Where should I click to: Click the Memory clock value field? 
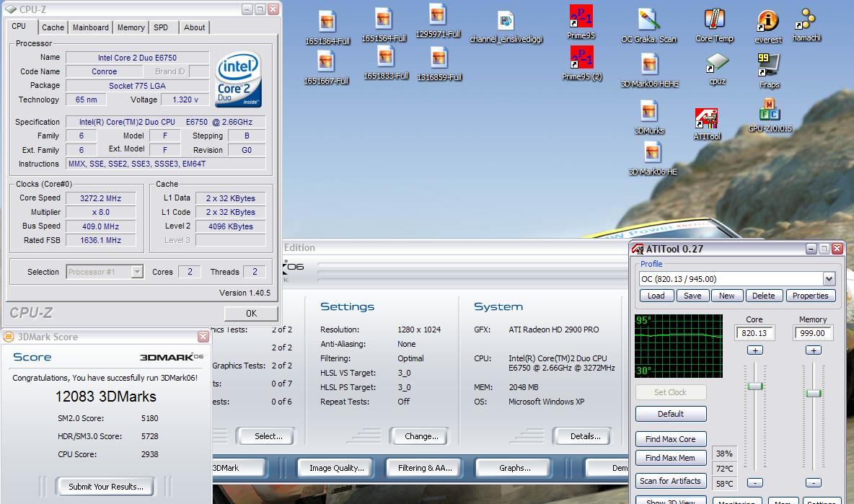coord(813,333)
